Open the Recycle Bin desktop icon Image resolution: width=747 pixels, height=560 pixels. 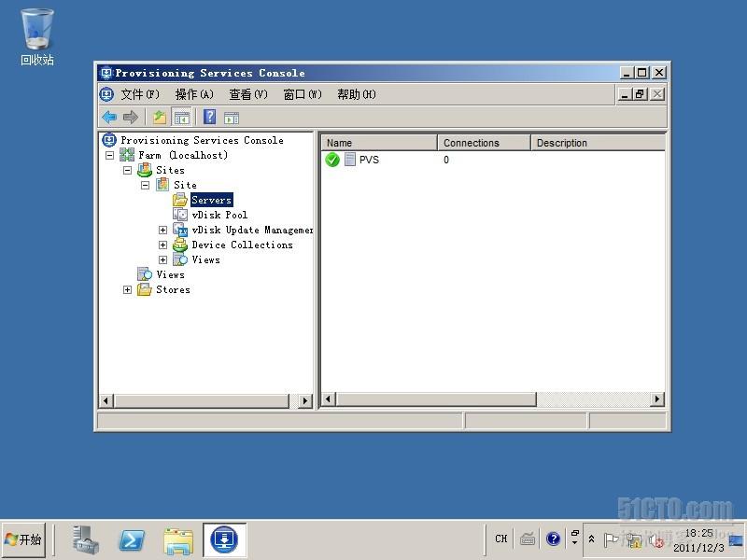pos(36,36)
